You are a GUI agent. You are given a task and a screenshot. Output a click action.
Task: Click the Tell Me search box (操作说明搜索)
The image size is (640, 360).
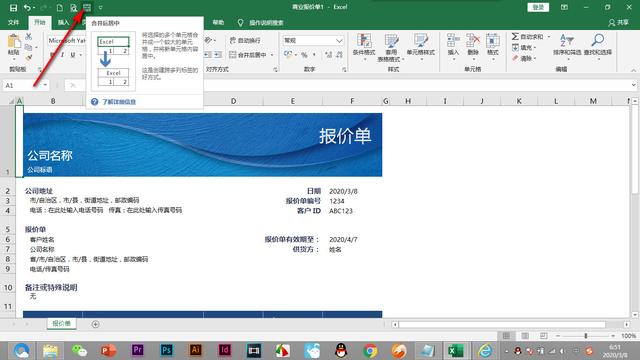click(x=266, y=22)
